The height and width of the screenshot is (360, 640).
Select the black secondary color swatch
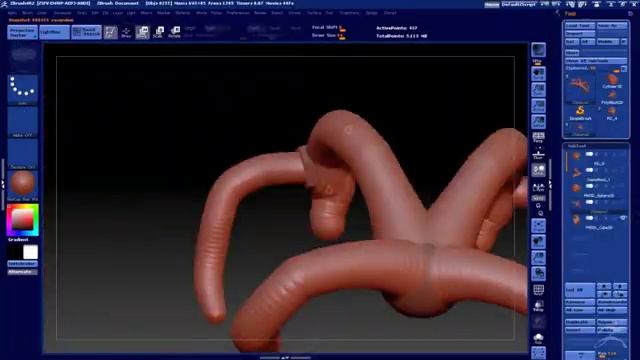pos(15,252)
